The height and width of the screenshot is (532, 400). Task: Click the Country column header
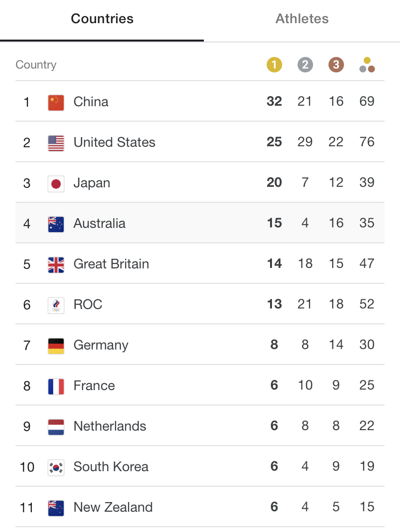[36, 65]
